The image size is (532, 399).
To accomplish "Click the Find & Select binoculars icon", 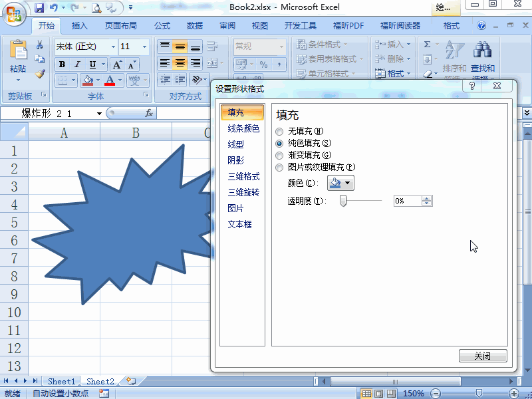I will click(483, 50).
